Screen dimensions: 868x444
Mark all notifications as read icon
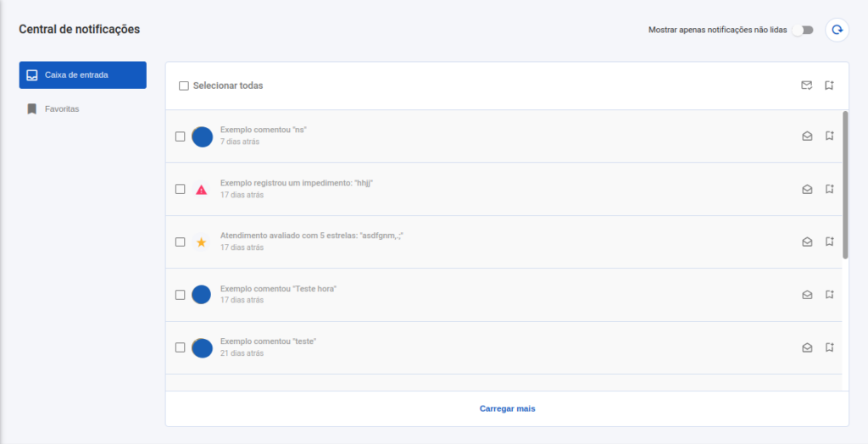[x=807, y=86]
